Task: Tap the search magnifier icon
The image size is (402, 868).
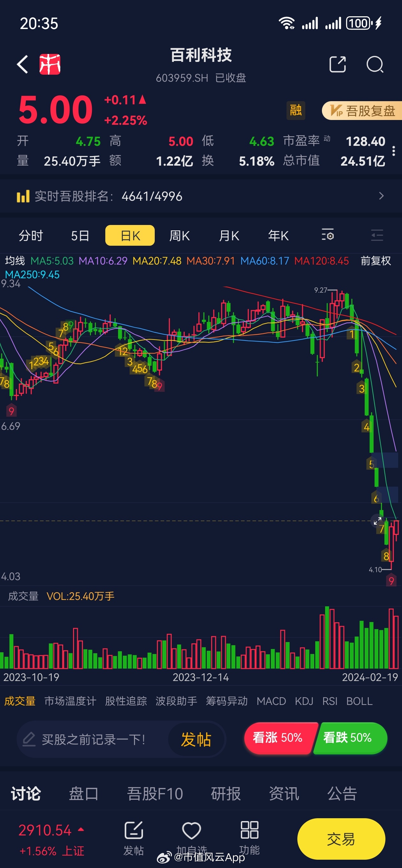Action: (x=375, y=64)
